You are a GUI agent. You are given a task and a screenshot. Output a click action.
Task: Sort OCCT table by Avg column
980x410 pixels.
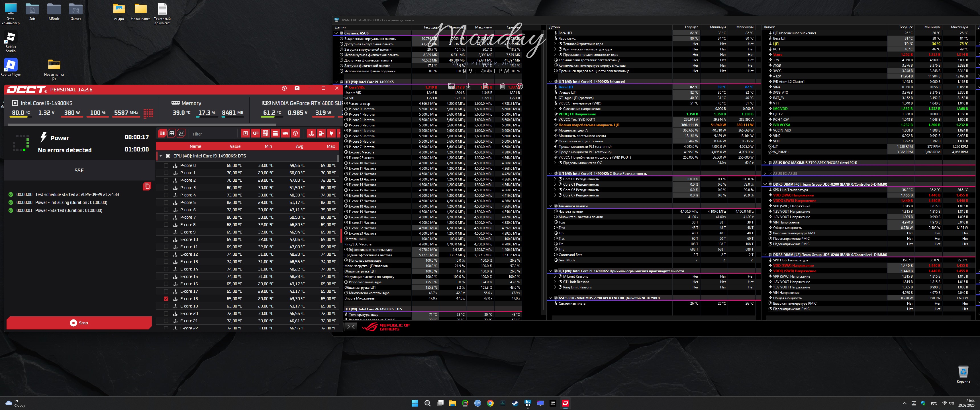tap(299, 146)
